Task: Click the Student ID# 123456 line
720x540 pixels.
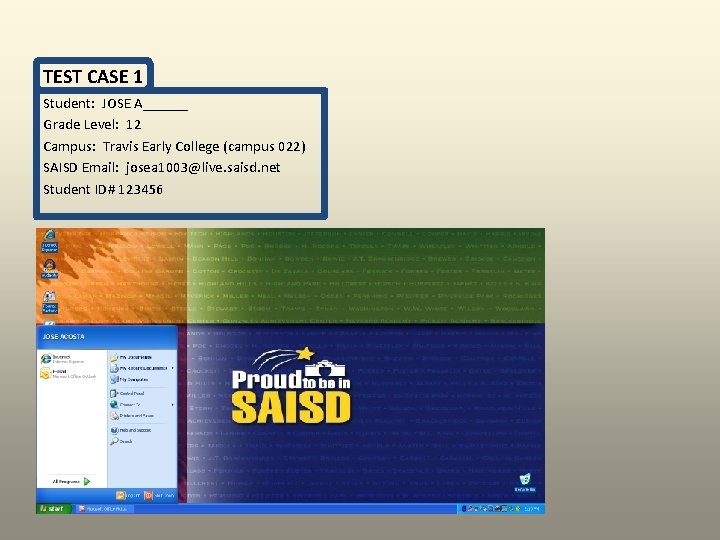Action: coord(103,189)
